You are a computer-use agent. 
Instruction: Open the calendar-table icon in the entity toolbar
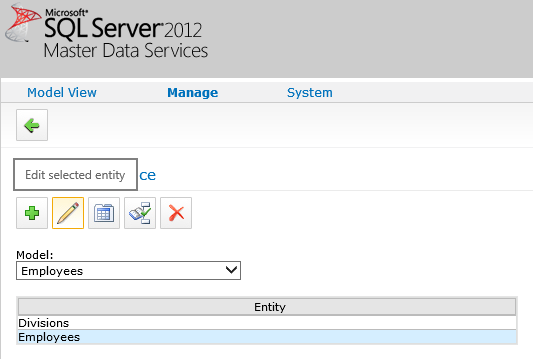tap(104, 213)
